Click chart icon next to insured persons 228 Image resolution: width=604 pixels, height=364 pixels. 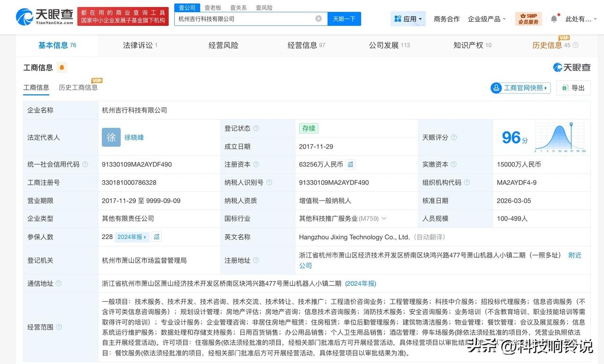click(157, 237)
